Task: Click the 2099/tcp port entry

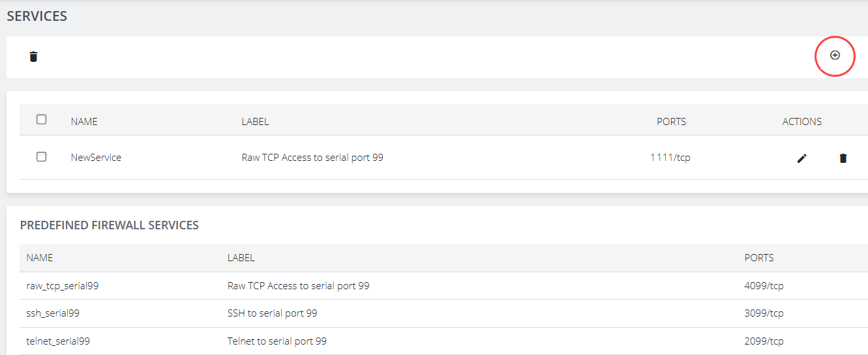Action: (764, 341)
